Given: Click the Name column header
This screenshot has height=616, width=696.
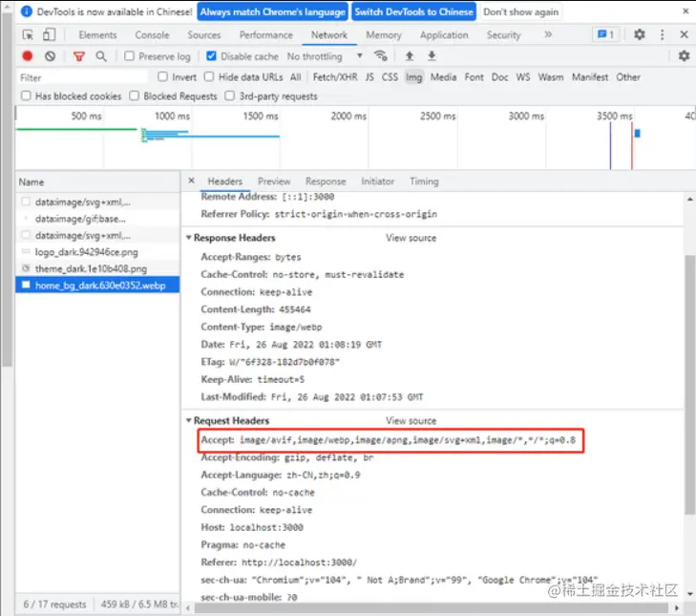Looking at the screenshot, I should 97,182.
